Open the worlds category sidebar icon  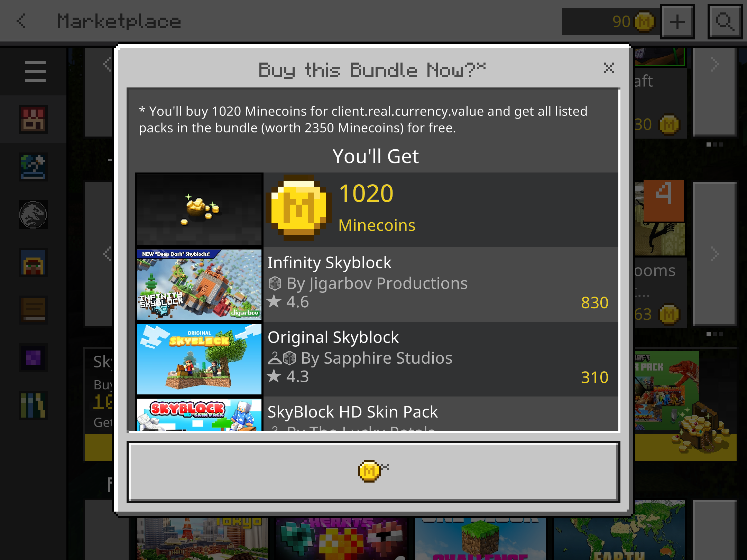point(33,167)
